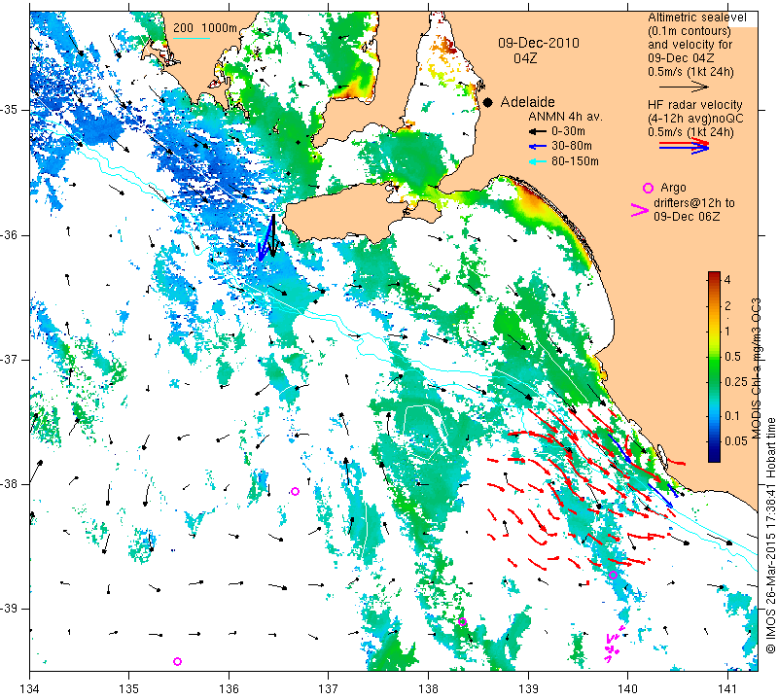
Task: Click the longitude 134 axis label
Action: click(30, 689)
